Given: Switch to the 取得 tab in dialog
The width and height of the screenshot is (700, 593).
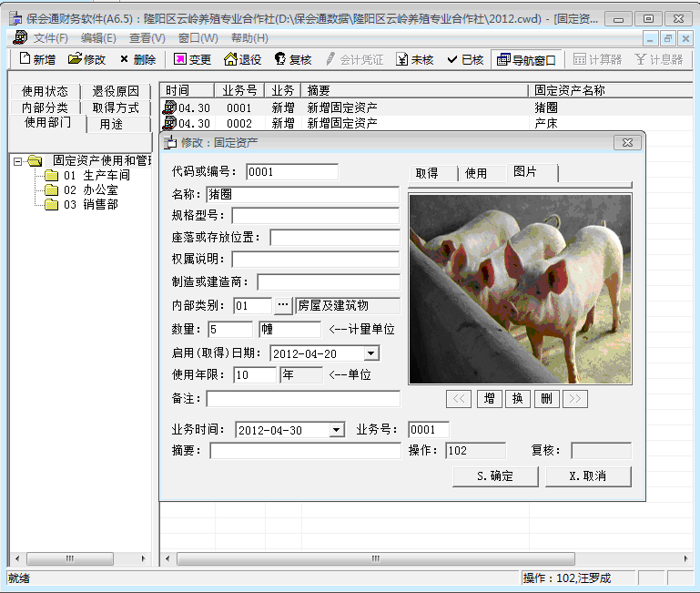Looking at the screenshot, I should pos(427,173).
